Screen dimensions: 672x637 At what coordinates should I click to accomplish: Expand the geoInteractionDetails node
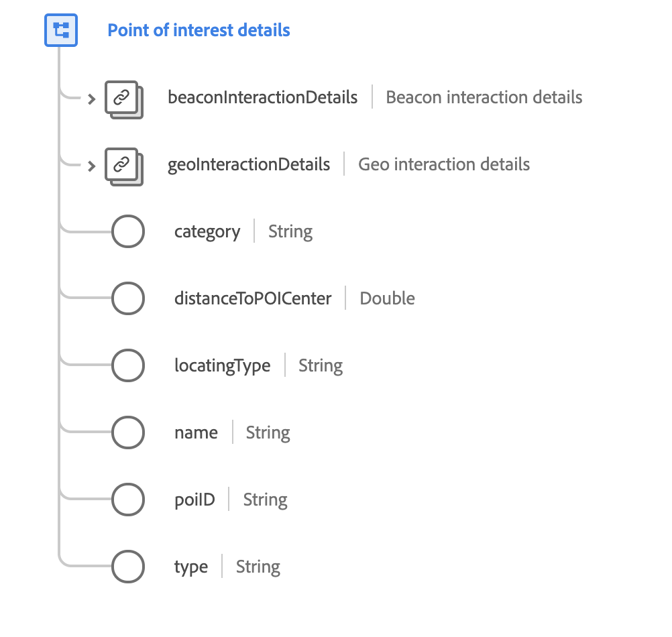tap(92, 166)
